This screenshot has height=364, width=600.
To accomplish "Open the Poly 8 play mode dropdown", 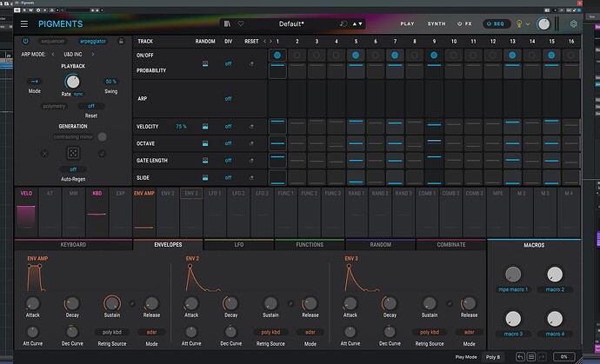I will tap(493, 357).
